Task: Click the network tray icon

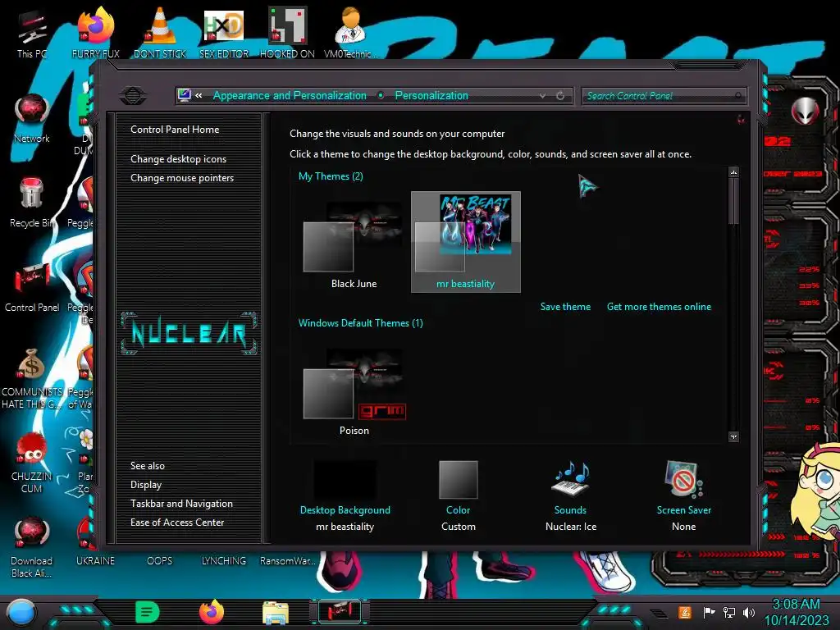Action: [x=728, y=612]
